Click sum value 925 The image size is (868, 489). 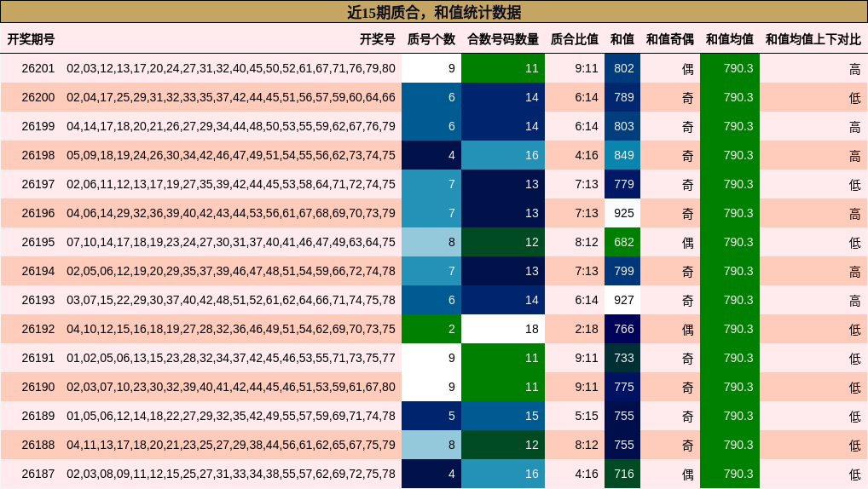(x=622, y=213)
